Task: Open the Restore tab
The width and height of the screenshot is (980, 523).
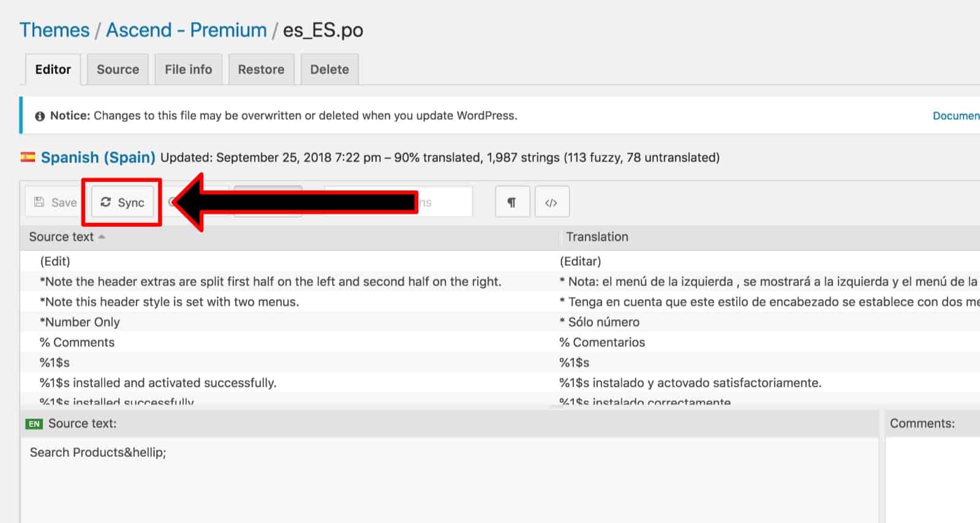Action: (261, 69)
